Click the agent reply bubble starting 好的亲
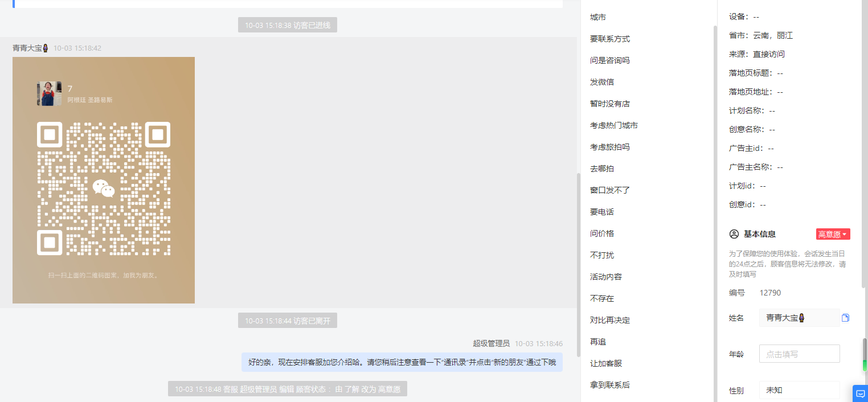 click(402, 362)
